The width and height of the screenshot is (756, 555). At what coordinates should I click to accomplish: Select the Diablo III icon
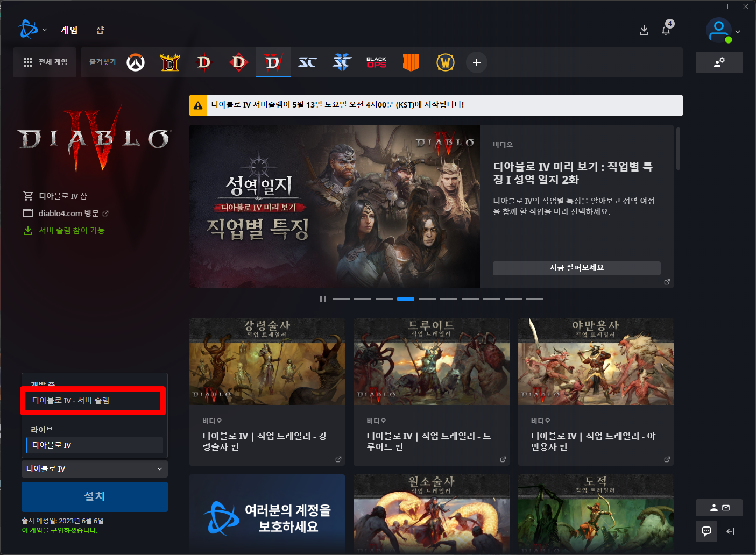[204, 62]
